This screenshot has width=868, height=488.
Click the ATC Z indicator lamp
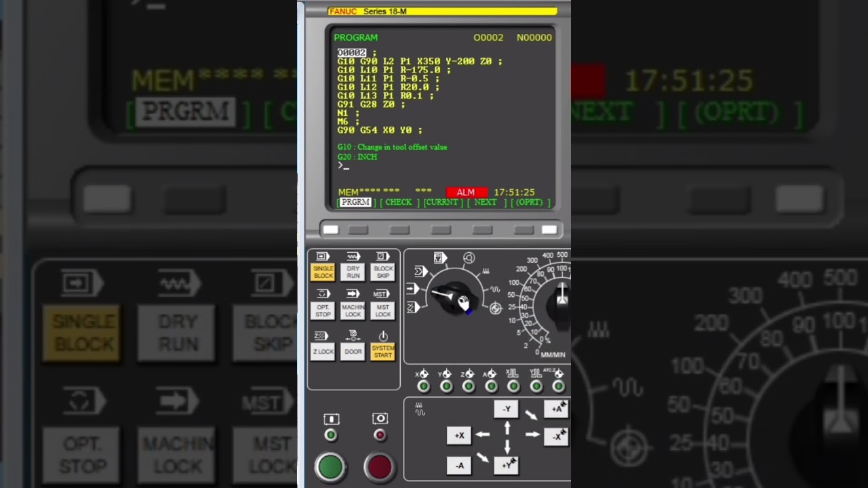pyautogui.click(x=558, y=386)
